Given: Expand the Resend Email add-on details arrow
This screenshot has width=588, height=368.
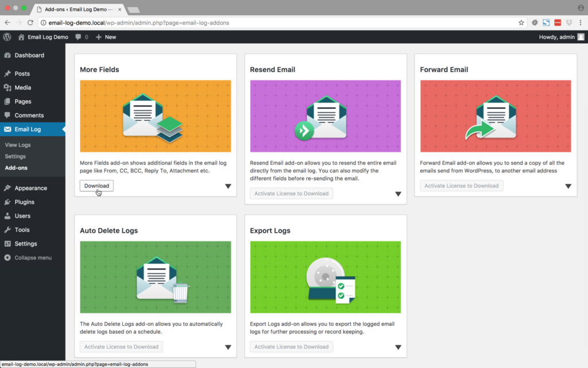Looking at the screenshot, I should [399, 194].
